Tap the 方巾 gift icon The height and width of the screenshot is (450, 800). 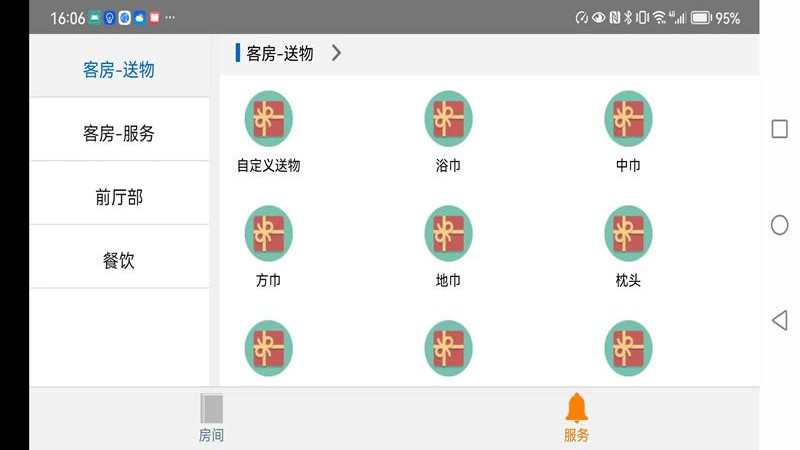pos(268,233)
